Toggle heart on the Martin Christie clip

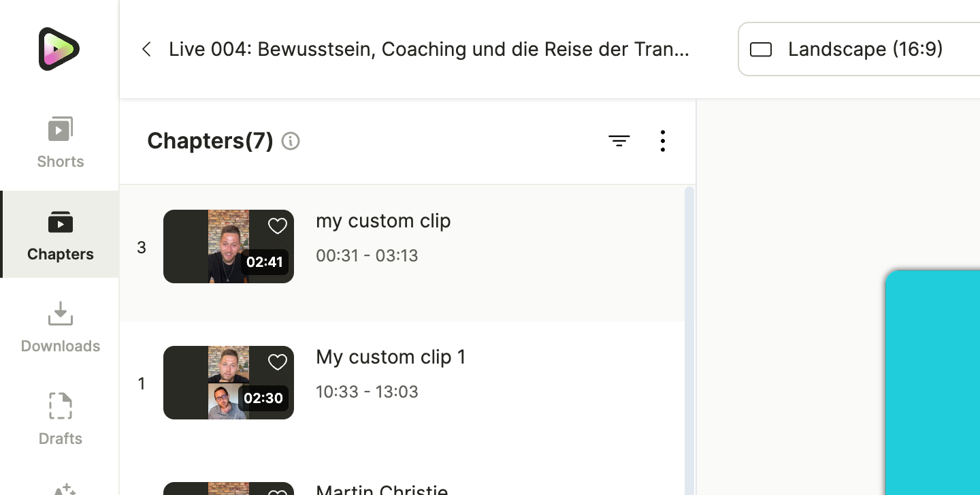(x=277, y=492)
